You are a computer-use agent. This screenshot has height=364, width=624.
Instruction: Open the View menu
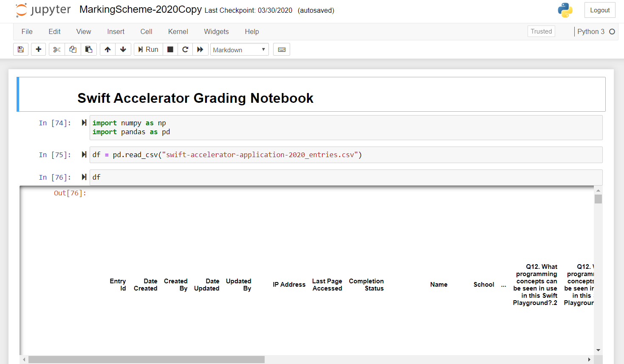coord(84,31)
